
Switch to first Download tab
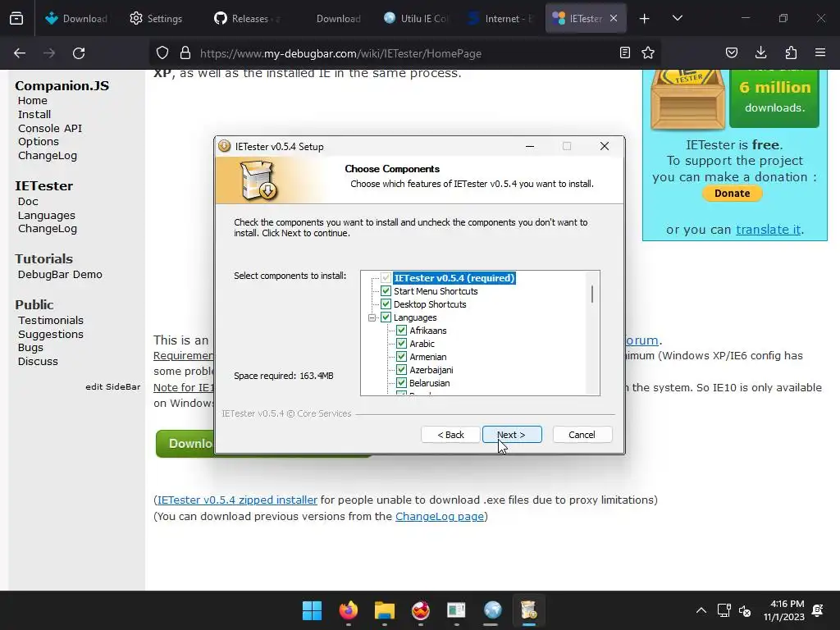point(76,18)
